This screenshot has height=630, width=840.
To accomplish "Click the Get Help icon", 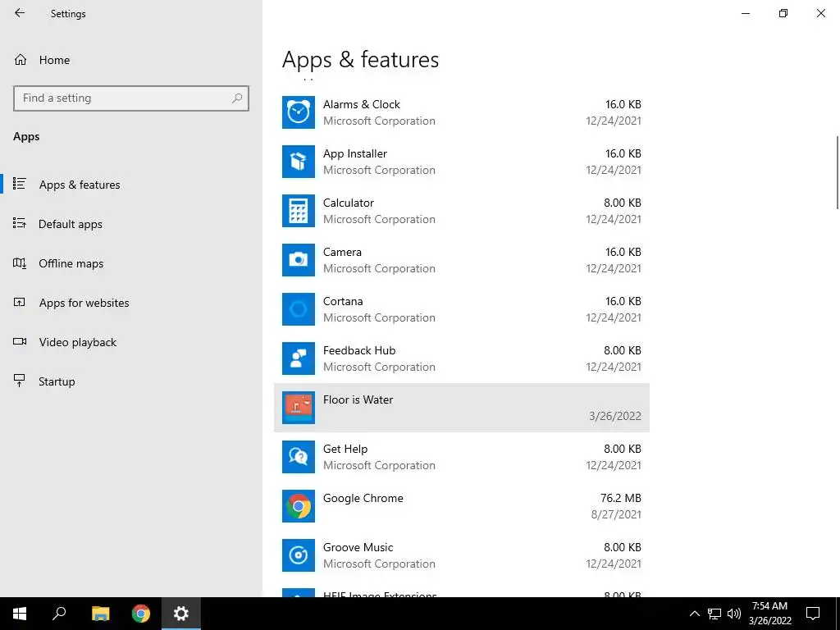I will pyautogui.click(x=299, y=458).
